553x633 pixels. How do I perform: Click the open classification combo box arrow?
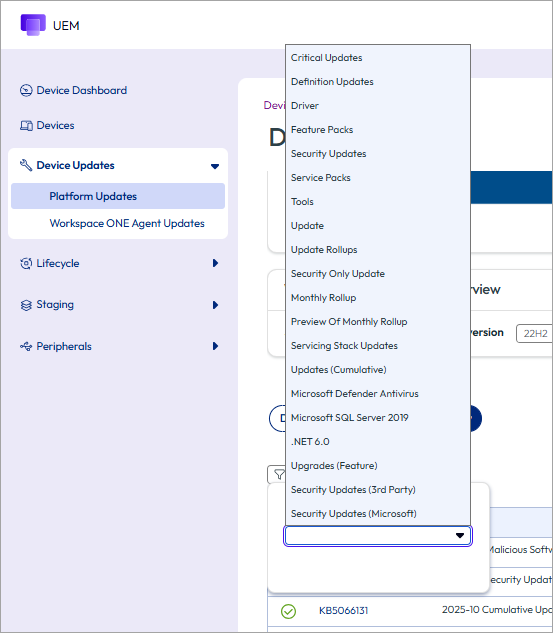click(460, 536)
